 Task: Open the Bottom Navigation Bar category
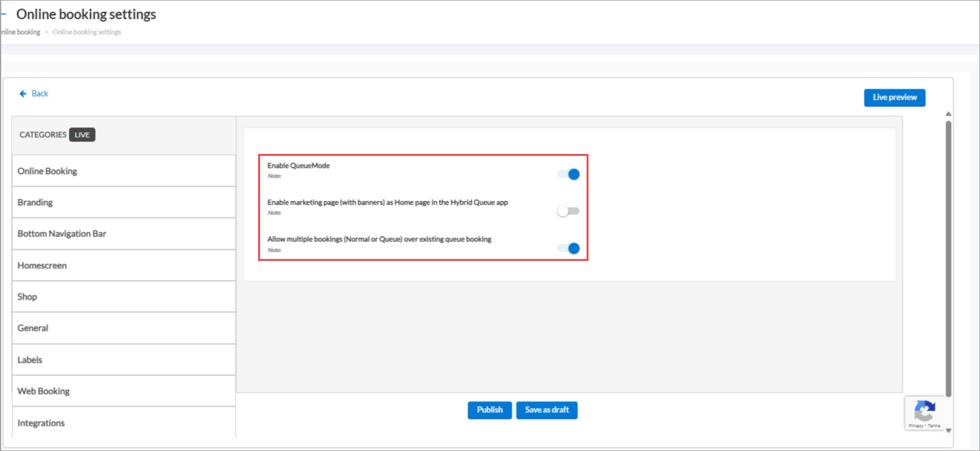[x=124, y=233]
